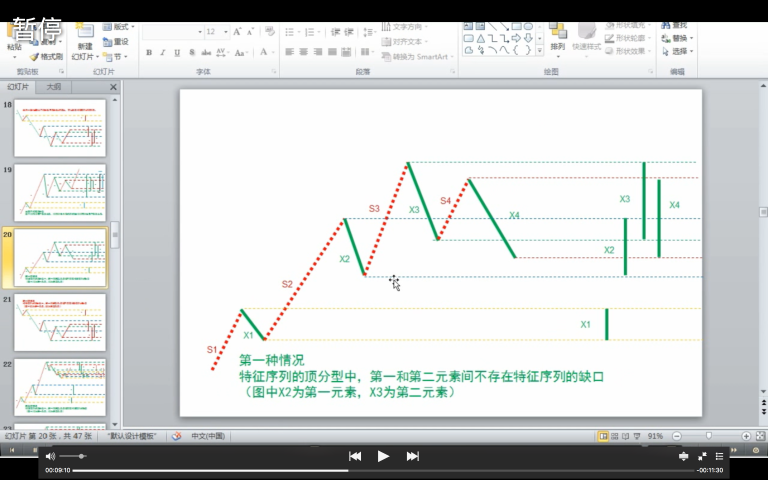Open the Arrange (排列) dropdown
Screen dimensions: 768x480
[x=557, y=46]
